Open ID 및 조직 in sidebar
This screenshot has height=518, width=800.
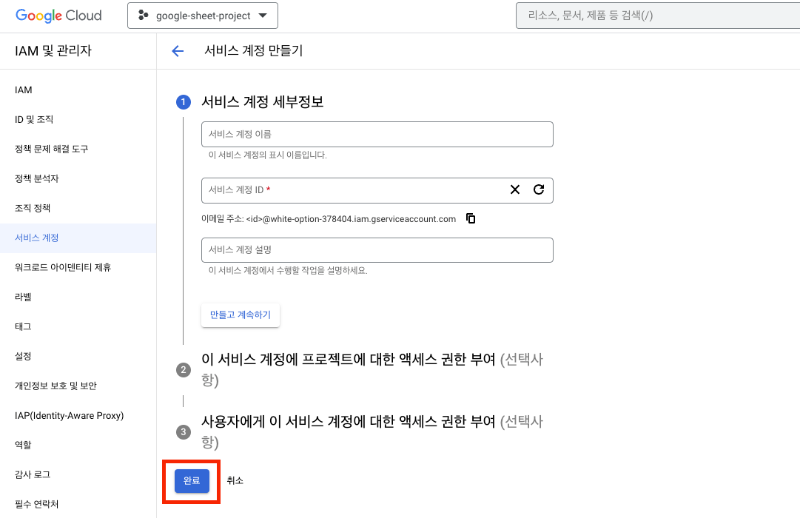tap(34, 119)
